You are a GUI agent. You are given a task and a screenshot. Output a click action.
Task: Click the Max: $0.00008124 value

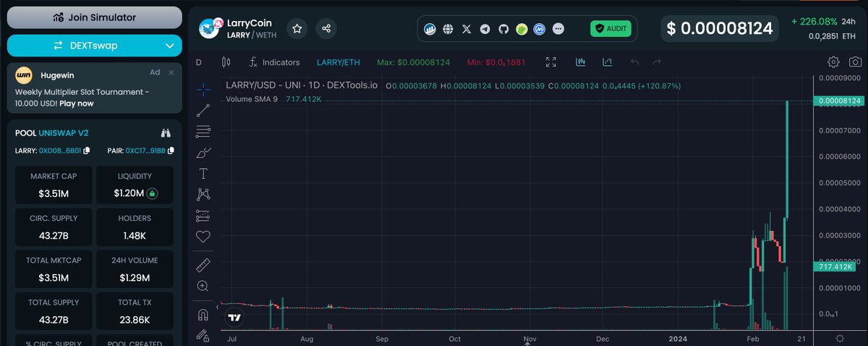point(414,62)
